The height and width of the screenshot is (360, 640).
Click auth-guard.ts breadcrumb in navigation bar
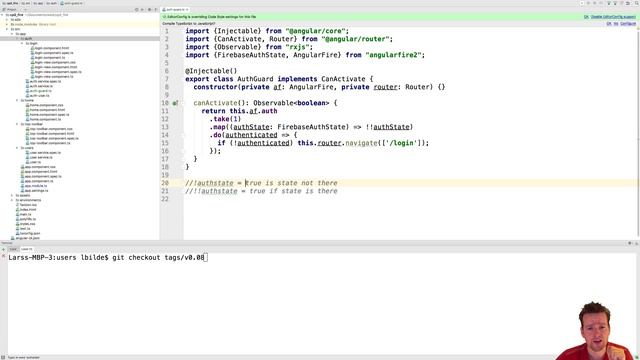pyautogui.click(x=71, y=3)
